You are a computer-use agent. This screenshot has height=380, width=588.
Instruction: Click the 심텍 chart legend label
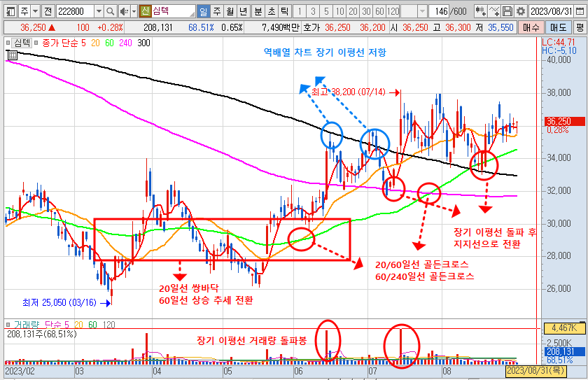(22, 43)
